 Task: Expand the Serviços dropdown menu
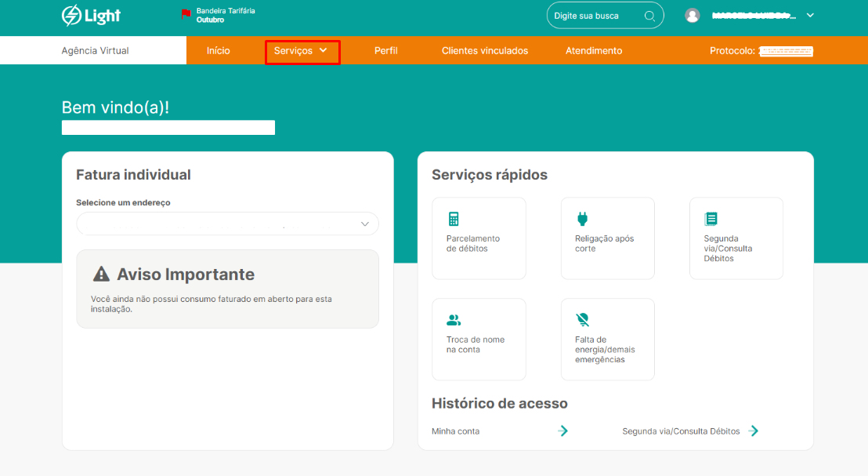(302, 51)
